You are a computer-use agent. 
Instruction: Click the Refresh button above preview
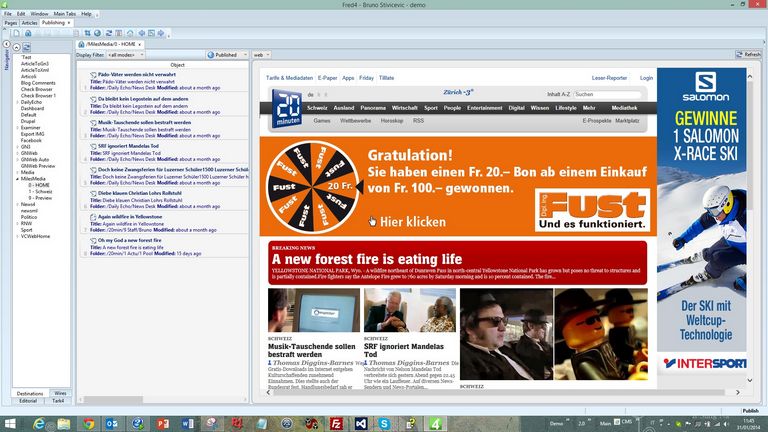coord(748,55)
